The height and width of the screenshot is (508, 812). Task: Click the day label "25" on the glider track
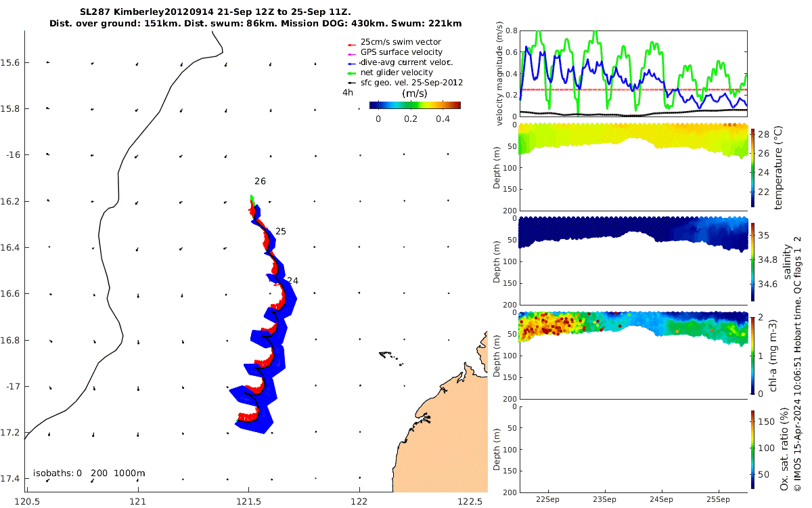[281, 232]
